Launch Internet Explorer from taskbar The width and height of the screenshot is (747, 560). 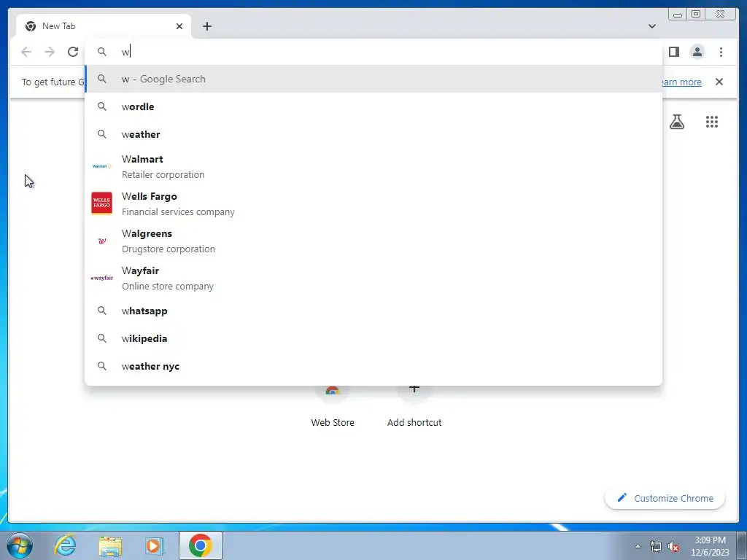[x=65, y=545]
